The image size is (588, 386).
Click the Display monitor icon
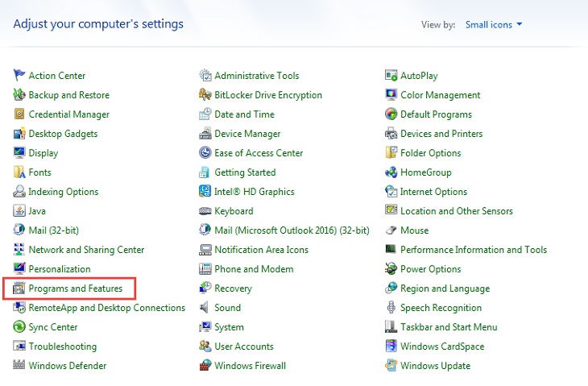[19, 152]
